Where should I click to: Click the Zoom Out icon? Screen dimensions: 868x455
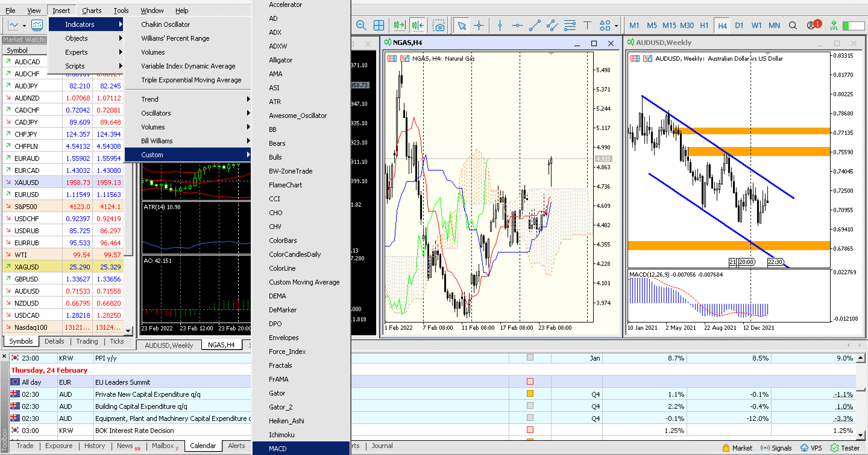click(361, 25)
